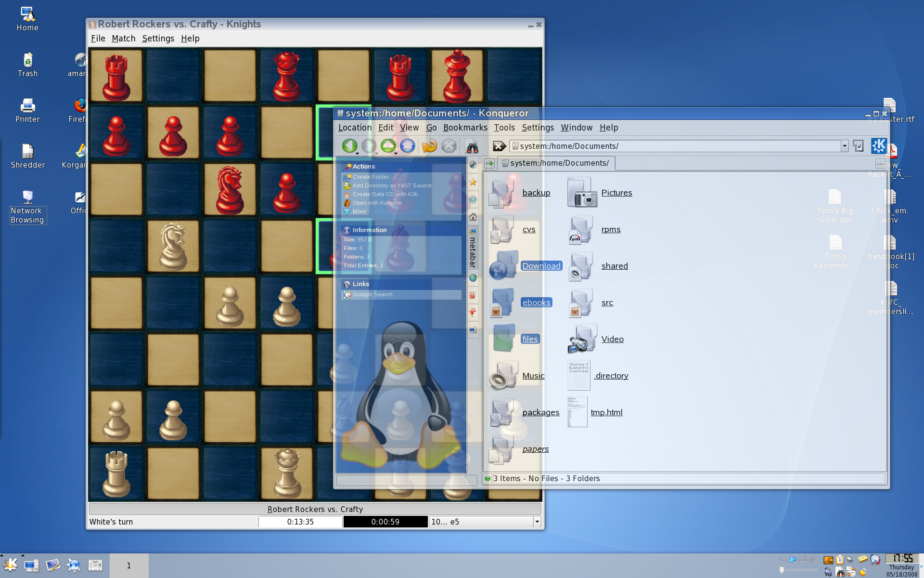The image size is (924, 578).
Task: Select the metabar sidebar tab
Action: (473, 248)
